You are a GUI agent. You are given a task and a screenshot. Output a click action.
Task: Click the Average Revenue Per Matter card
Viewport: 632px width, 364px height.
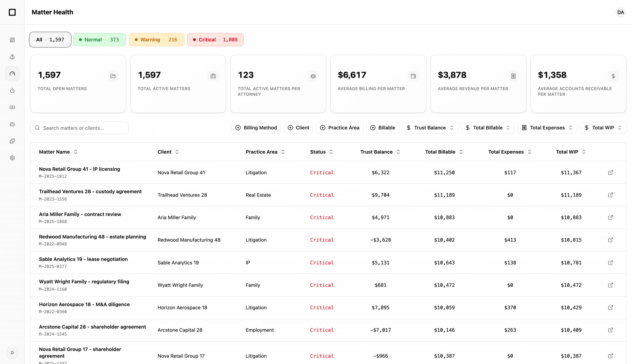(x=478, y=84)
